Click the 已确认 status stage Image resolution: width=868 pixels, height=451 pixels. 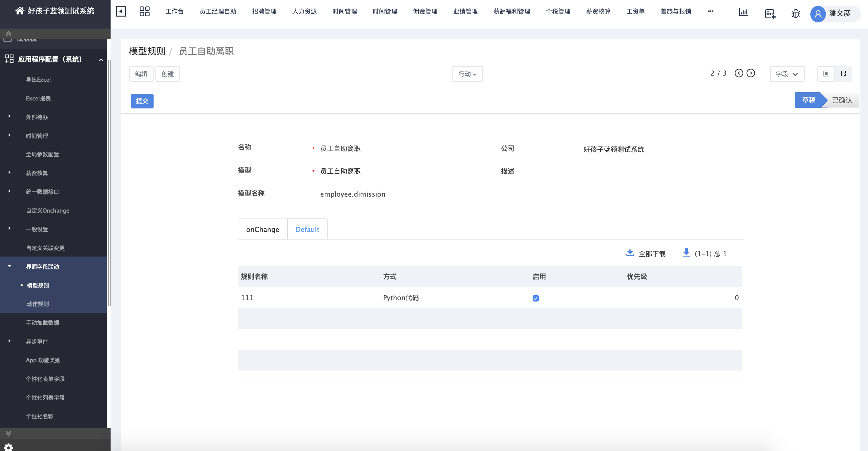point(841,100)
